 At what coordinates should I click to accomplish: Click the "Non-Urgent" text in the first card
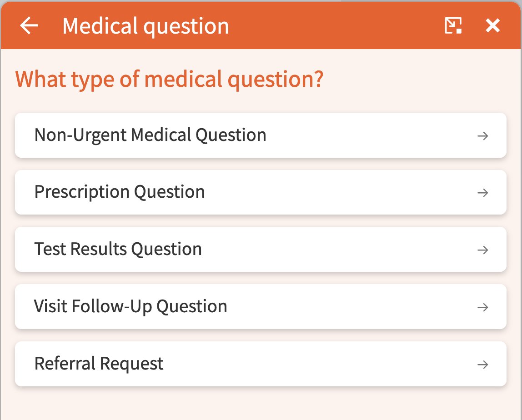(80, 135)
